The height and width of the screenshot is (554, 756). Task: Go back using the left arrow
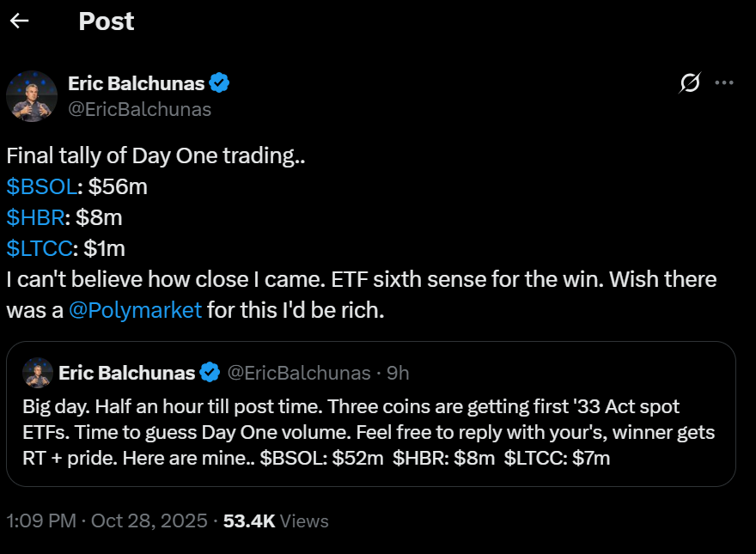pyautogui.click(x=19, y=21)
